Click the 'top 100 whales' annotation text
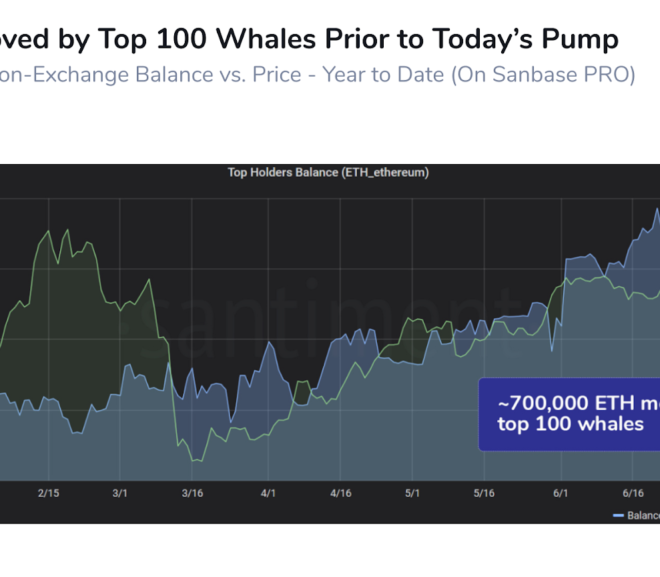The width and height of the screenshot is (660, 577). click(570, 424)
